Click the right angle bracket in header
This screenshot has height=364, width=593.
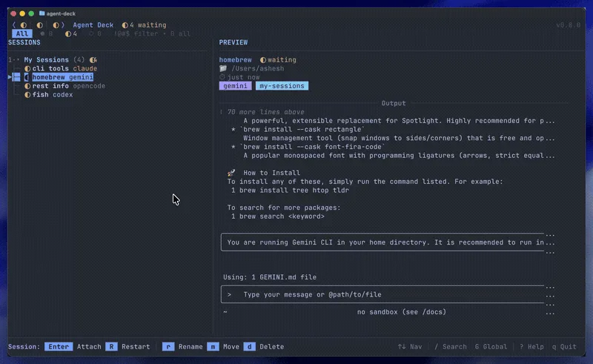[63, 25]
